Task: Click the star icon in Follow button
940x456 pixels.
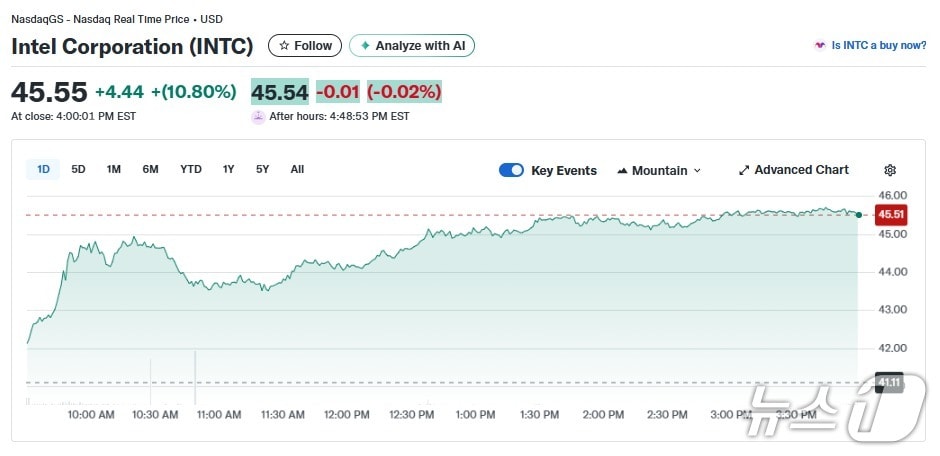Action: 284,46
